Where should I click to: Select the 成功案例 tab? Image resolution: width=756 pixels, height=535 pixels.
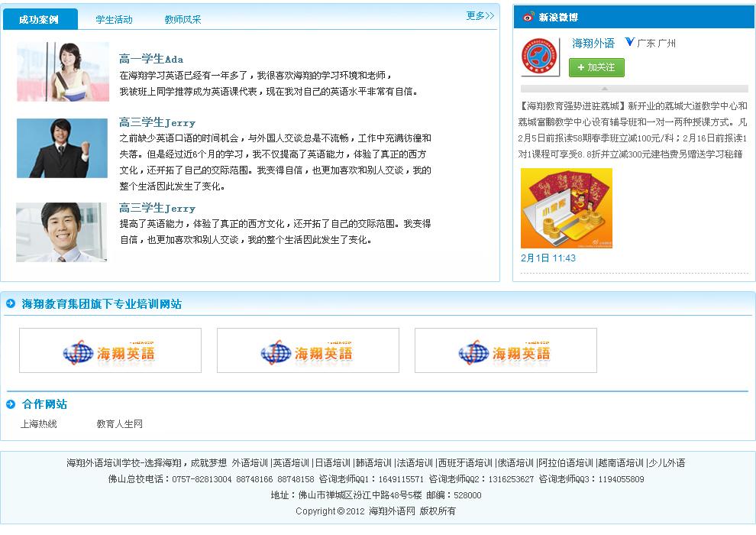(39, 20)
